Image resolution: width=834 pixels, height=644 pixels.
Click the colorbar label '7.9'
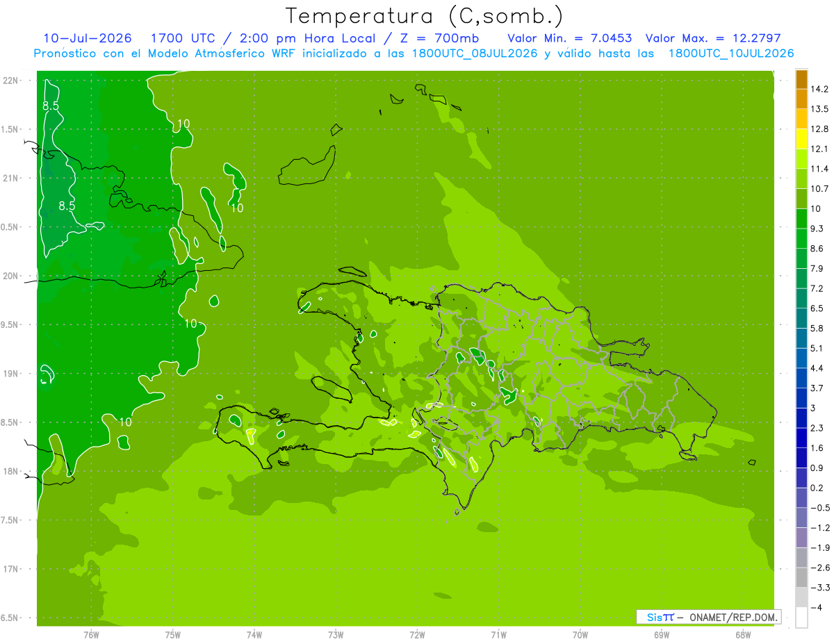click(x=817, y=269)
